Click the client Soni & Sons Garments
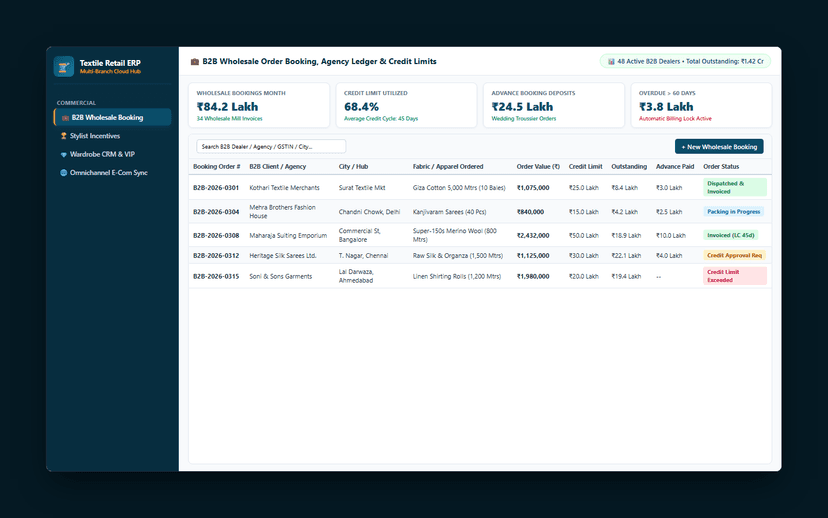The width and height of the screenshot is (828, 518). point(280,276)
